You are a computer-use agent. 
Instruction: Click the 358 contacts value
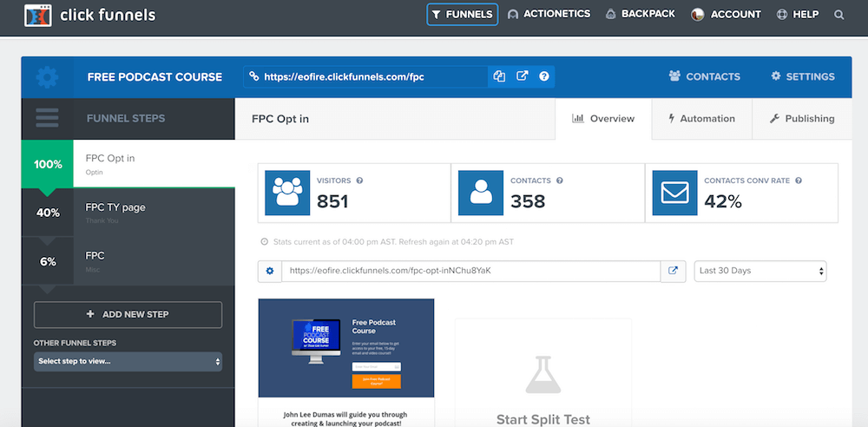pos(528,201)
